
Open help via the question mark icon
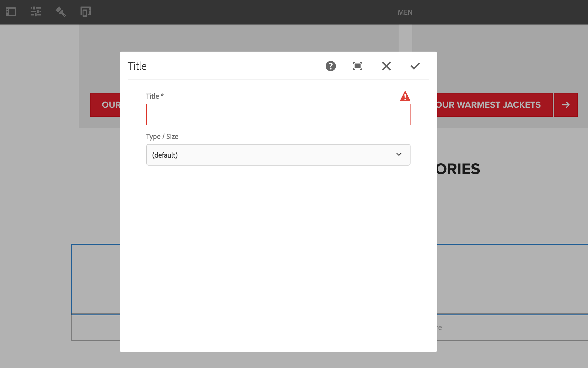tap(331, 66)
